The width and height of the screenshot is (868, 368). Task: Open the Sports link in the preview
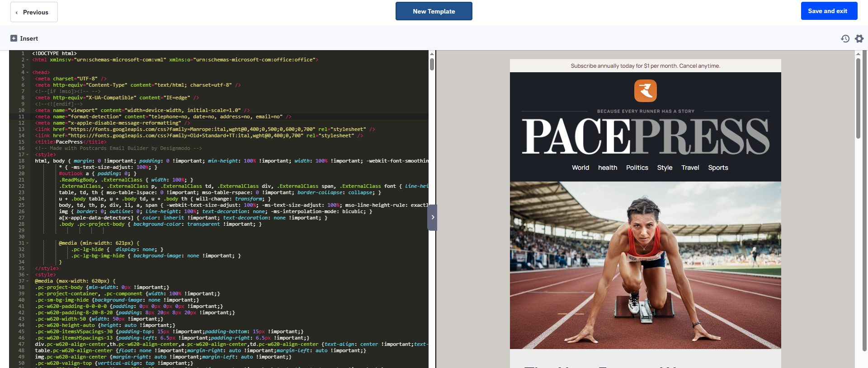pos(718,168)
